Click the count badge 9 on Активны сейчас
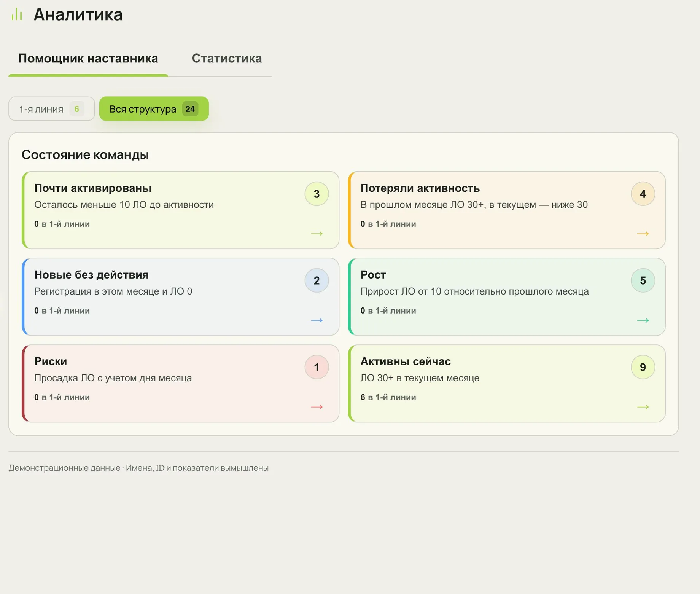 [643, 367]
